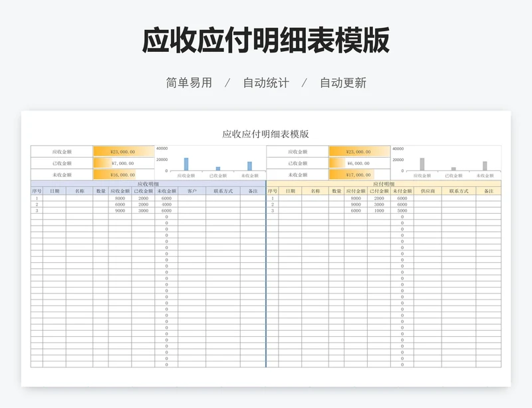Select the ¥6,000.00 data bar cell
This screenshot has width=532, height=408.
(359, 163)
